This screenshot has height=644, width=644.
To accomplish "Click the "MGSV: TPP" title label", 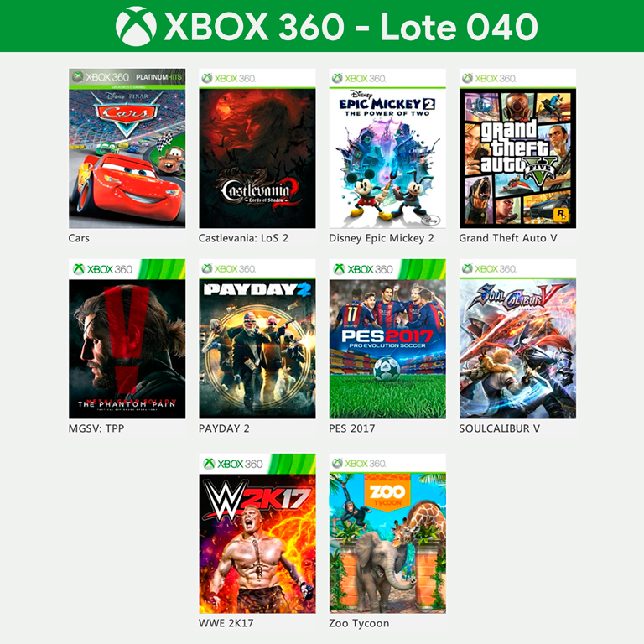I will point(96,428).
